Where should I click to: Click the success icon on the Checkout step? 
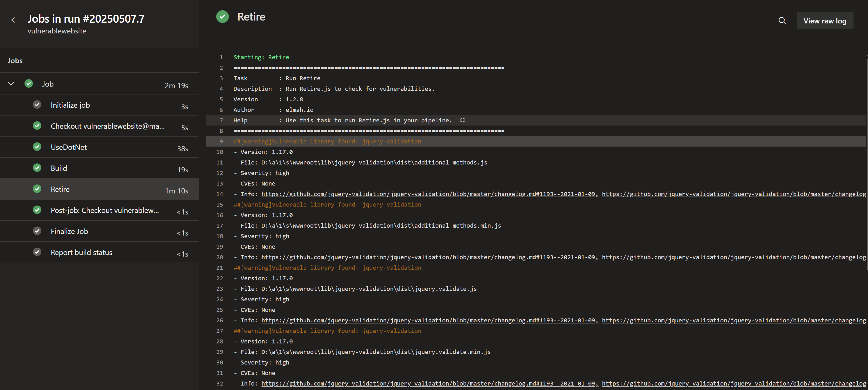(x=37, y=126)
